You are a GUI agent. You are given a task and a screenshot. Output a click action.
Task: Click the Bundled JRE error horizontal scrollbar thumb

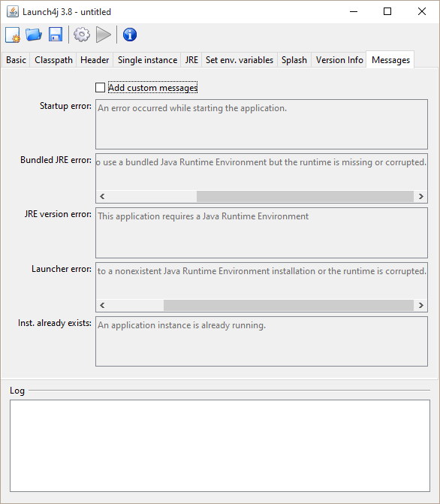305,196
